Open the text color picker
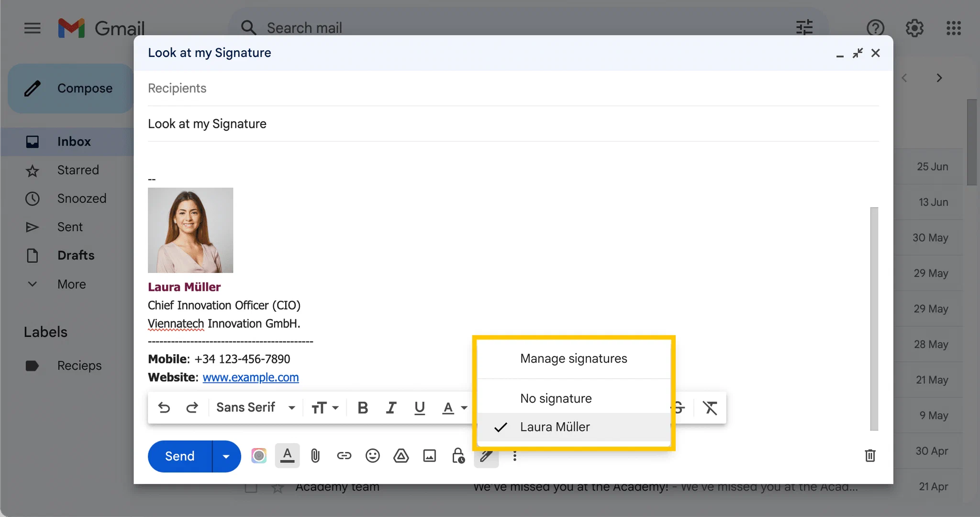The height and width of the screenshot is (517, 980). pyautogui.click(x=454, y=408)
